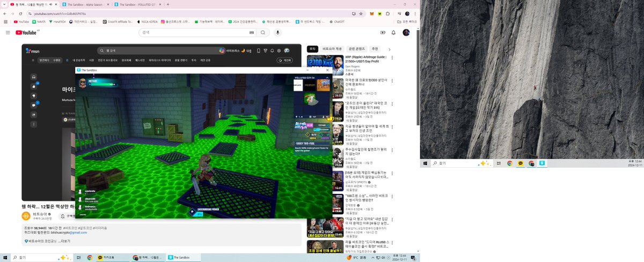Reload the page in Chrome
644x262 pixels.
21,13
